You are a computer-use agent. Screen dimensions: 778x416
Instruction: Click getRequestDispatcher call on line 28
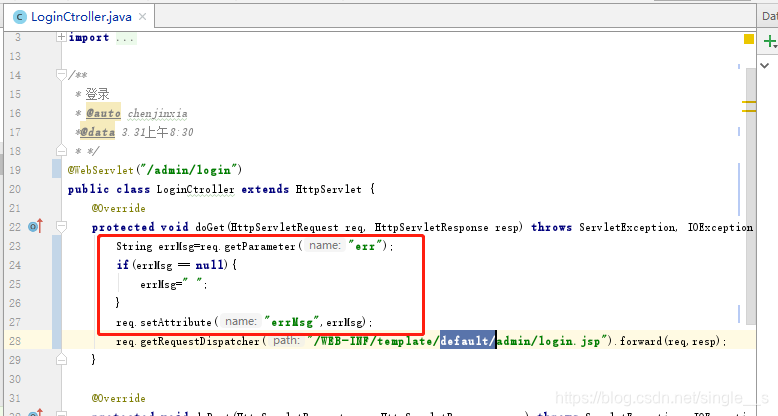tap(200, 342)
